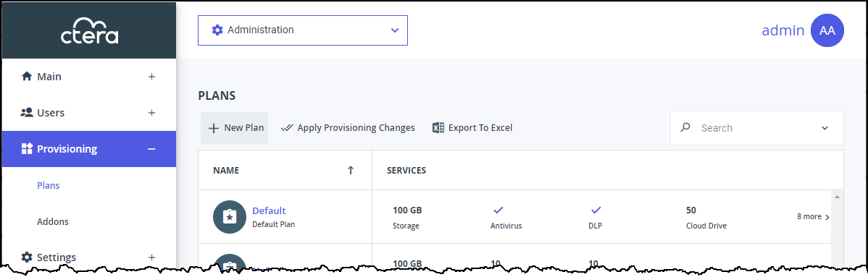The image size is (868, 277).
Task: Open the Main menu section
Action: coord(89,77)
